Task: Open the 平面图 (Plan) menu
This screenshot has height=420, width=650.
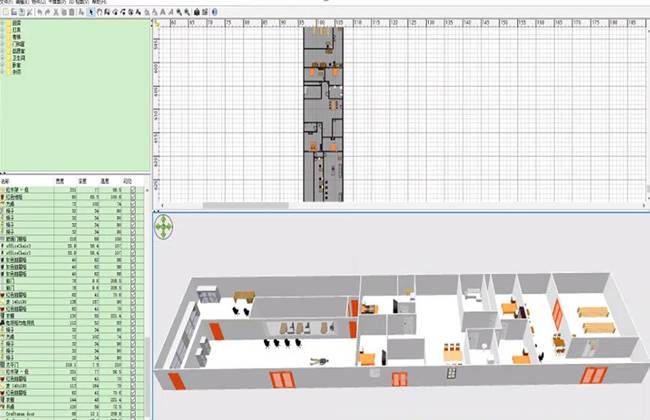Action: (57, 2)
